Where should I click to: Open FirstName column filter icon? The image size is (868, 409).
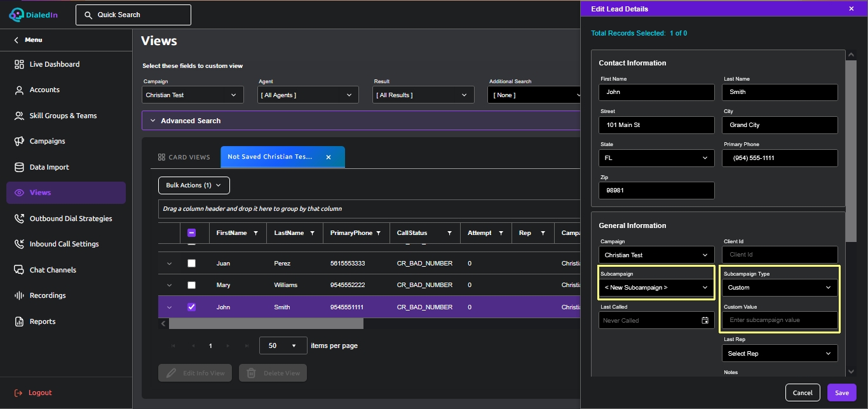(x=255, y=233)
